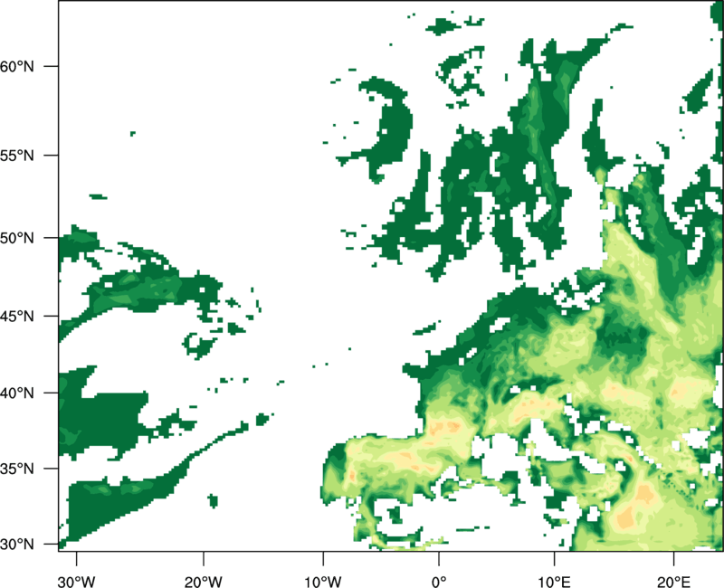Click the 35°N latitude label
The width and height of the screenshot is (724, 588).
point(17,469)
